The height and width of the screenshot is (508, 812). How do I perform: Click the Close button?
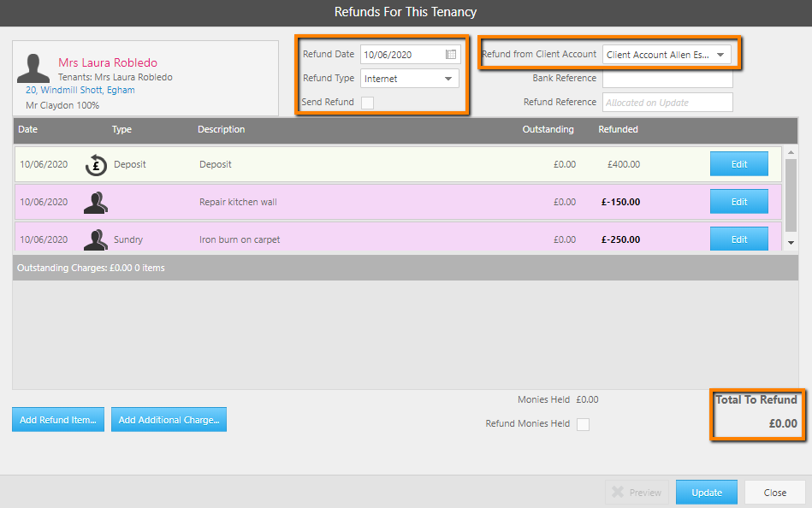click(774, 493)
